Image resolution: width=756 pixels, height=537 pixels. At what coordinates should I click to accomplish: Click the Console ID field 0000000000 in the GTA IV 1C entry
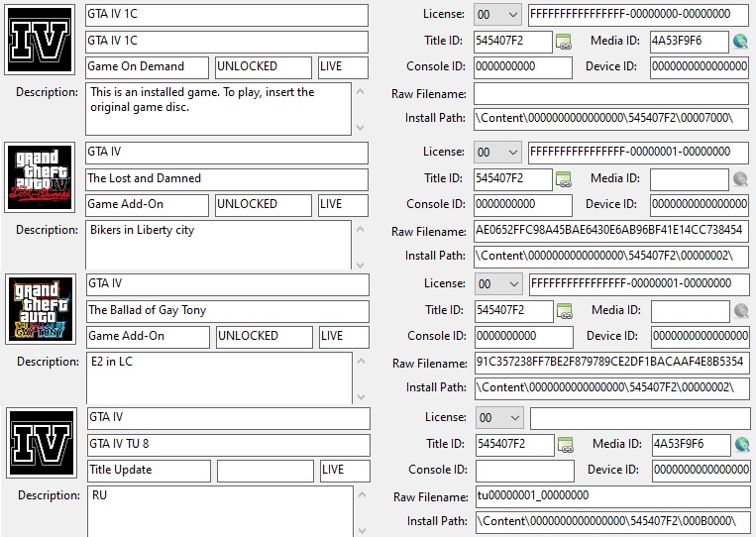(522, 67)
